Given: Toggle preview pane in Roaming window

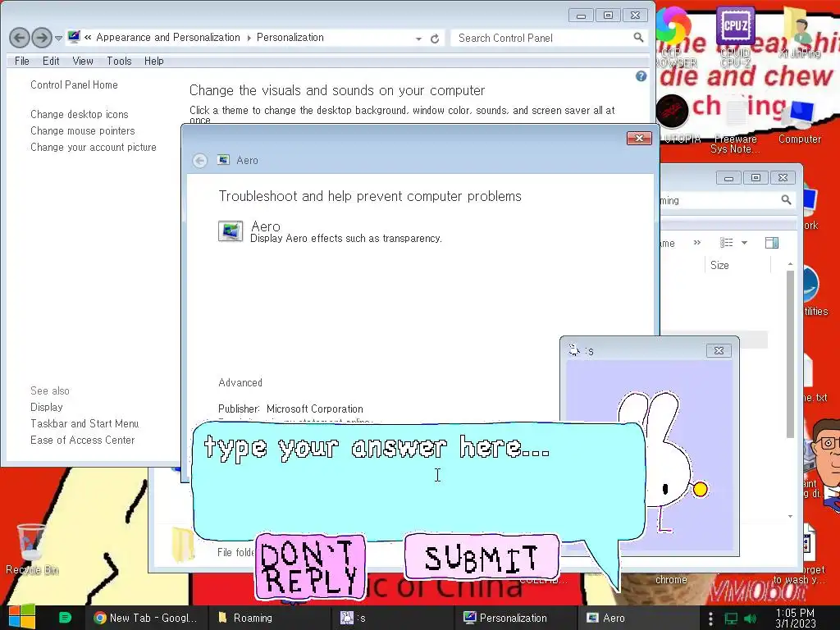Looking at the screenshot, I should (772, 243).
